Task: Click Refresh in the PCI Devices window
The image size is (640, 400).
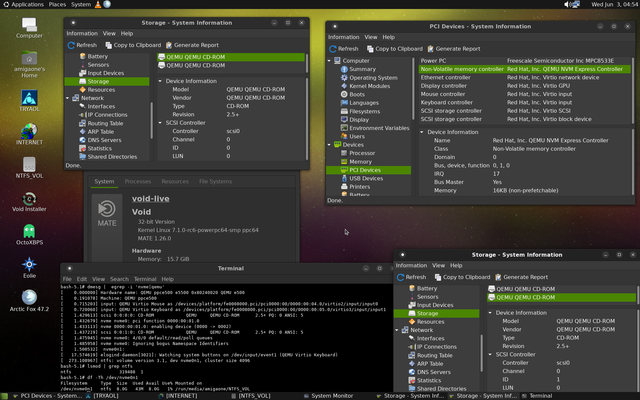Action: 344,49
